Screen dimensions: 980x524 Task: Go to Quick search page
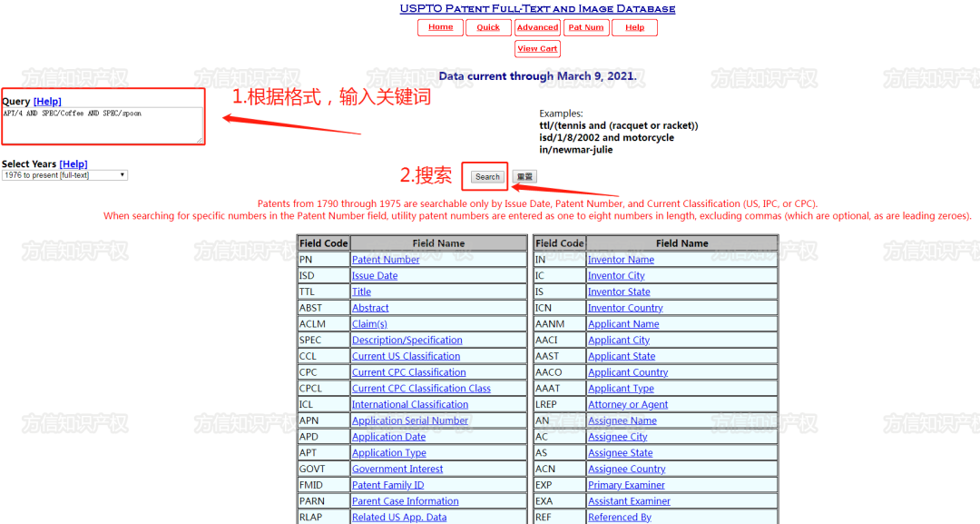point(488,27)
